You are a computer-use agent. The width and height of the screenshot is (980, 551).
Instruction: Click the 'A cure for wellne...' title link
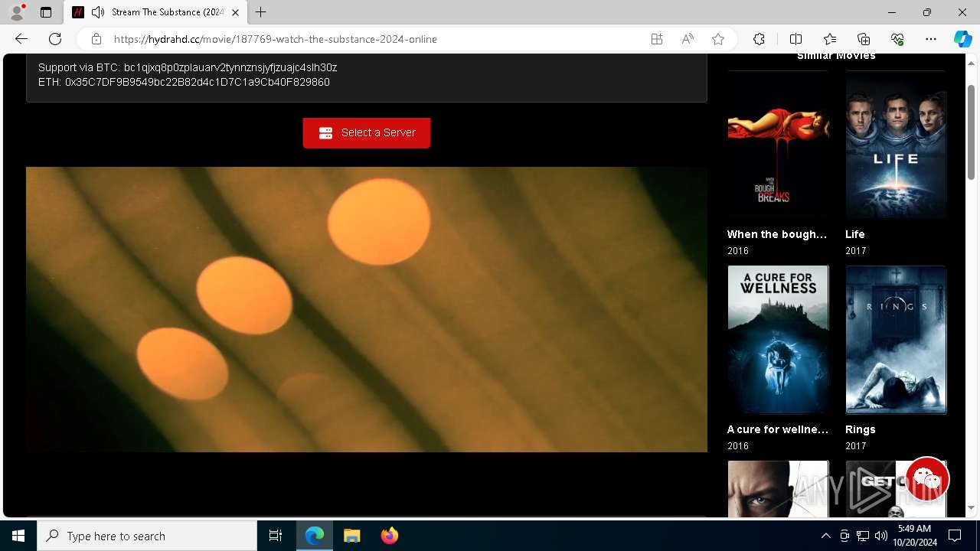778,429
